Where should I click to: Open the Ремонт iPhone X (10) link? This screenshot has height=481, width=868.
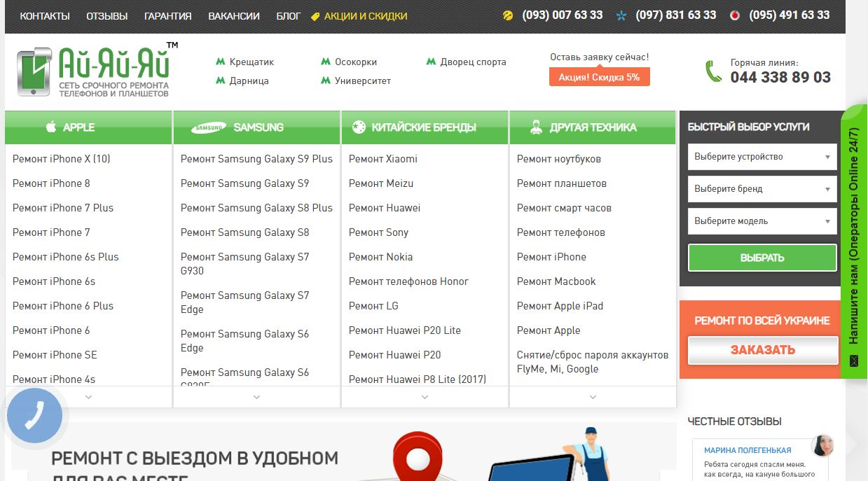point(62,159)
